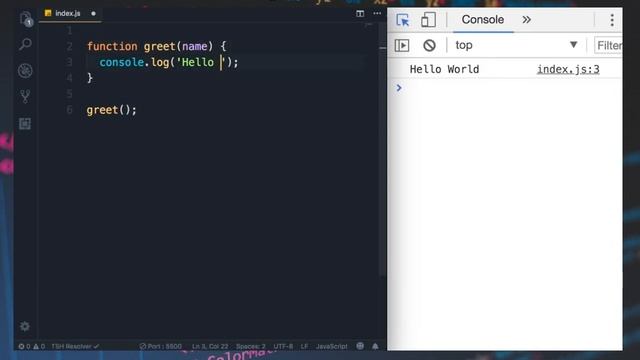Select JavaScript language mode
640x360 pixels.
pyautogui.click(x=331, y=347)
